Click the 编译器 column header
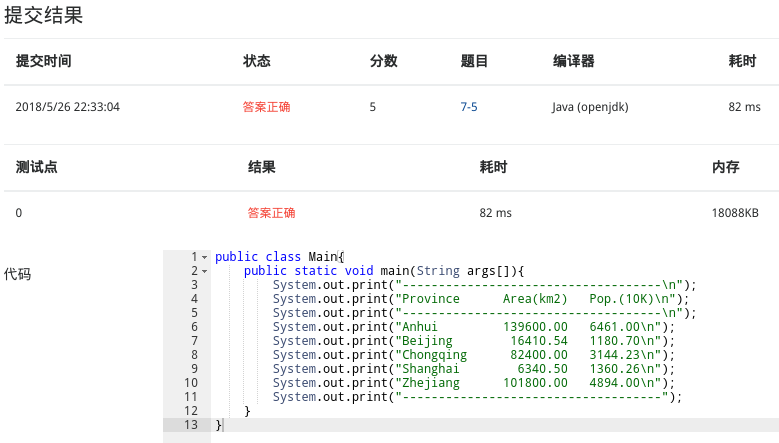This screenshot has width=779, height=443. [x=573, y=61]
